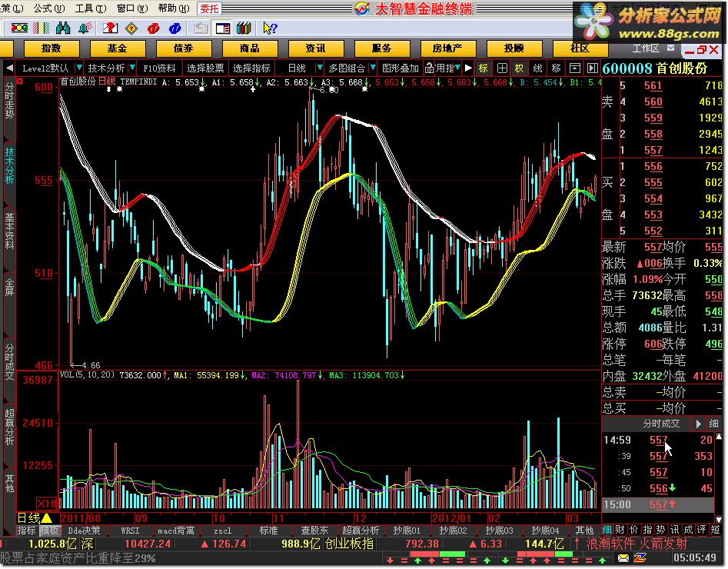Click the red circular toolbar icon

[x=153, y=28]
